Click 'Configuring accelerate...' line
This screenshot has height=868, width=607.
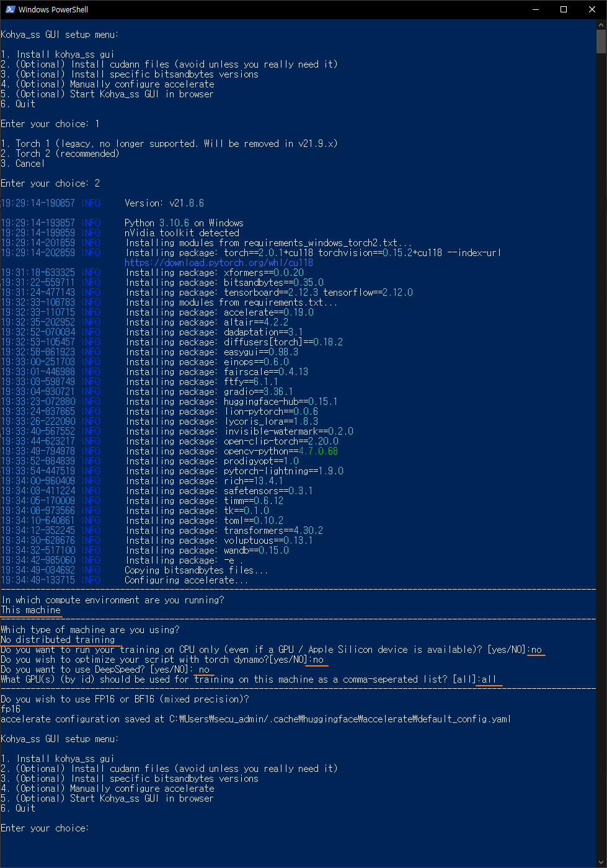[x=187, y=580]
